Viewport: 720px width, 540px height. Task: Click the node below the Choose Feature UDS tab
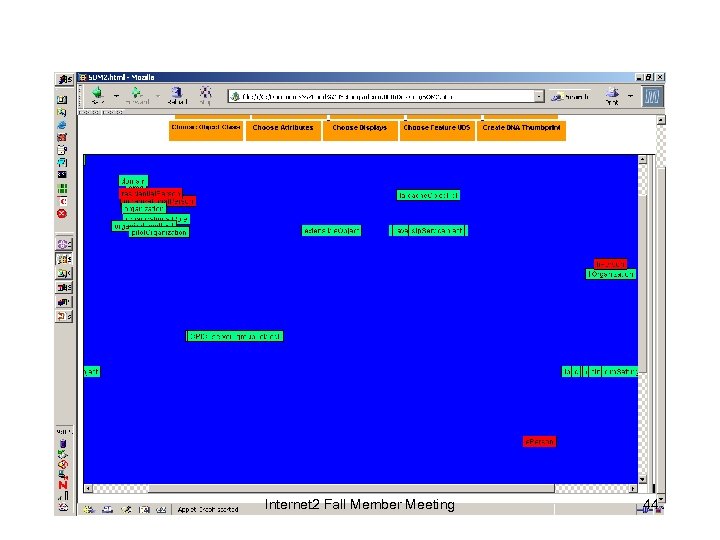click(x=428, y=195)
